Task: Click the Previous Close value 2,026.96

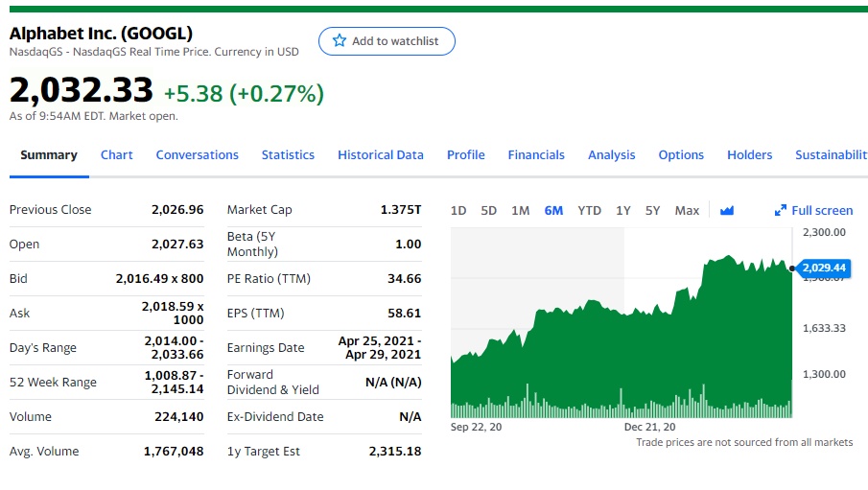Action: point(177,210)
